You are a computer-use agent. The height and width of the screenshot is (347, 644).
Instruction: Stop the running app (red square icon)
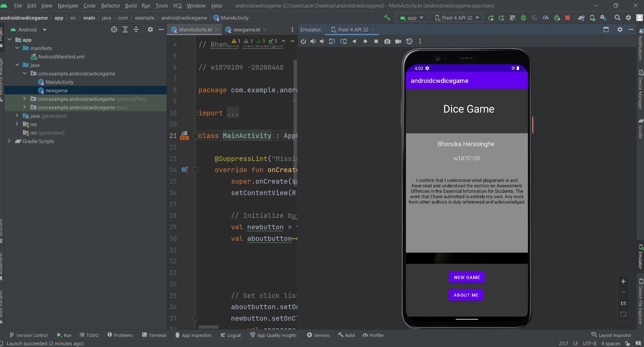tap(567, 18)
